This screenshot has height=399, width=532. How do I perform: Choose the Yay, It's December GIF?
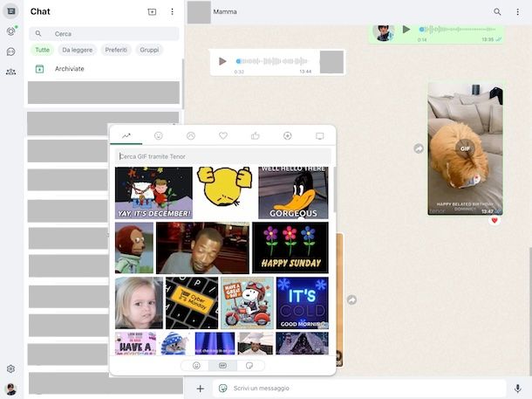(x=153, y=193)
